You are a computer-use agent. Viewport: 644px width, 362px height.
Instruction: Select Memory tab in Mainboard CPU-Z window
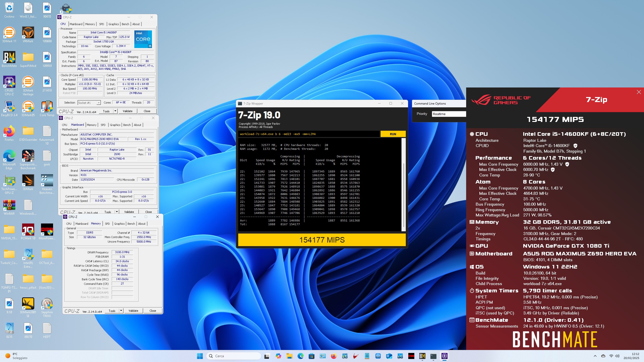pyautogui.click(x=92, y=125)
